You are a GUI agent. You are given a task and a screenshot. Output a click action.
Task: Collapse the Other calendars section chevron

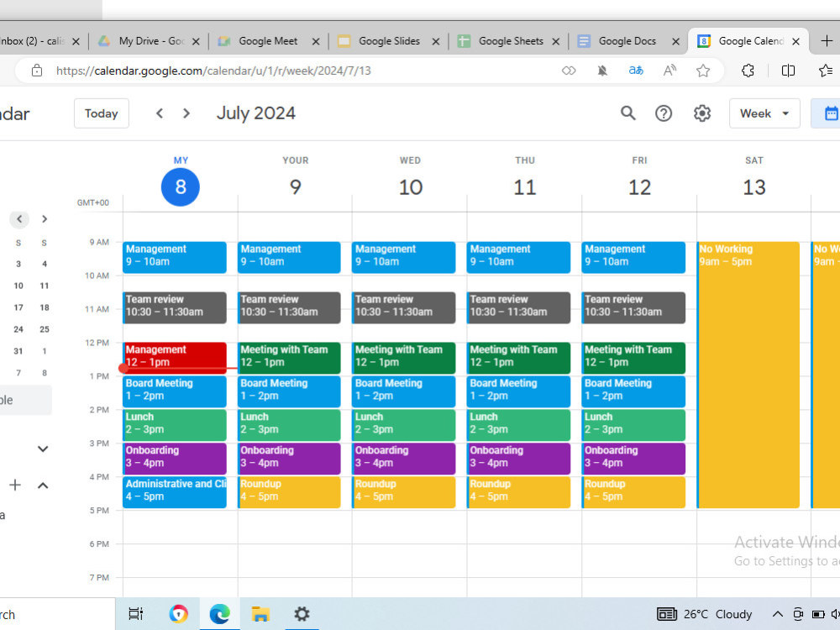click(43, 486)
